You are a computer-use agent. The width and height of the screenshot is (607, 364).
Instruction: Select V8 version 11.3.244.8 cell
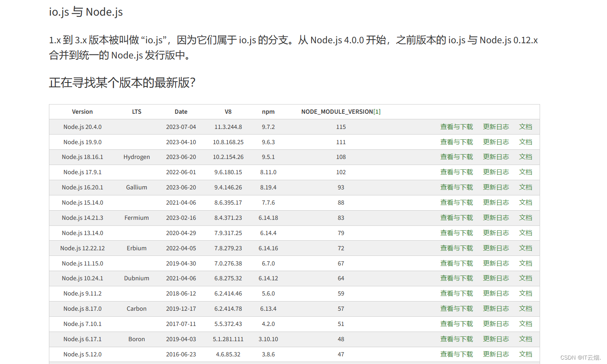coord(228,127)
